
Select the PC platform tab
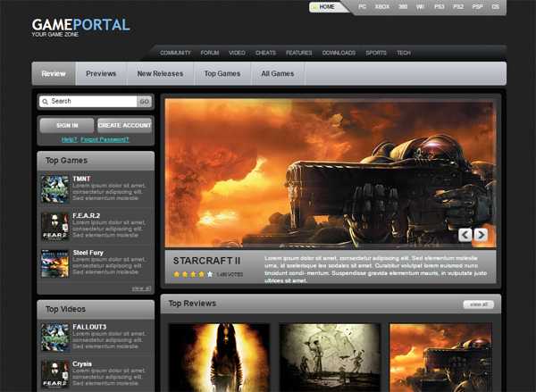(362, 7)
